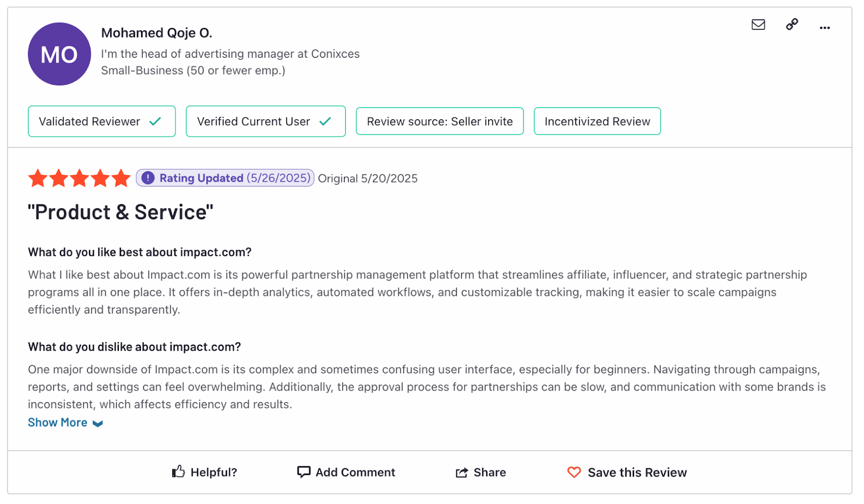Click the MO reviewer avatar
Viewport: 864px width, 504px height.
click(x=59, y=54)
